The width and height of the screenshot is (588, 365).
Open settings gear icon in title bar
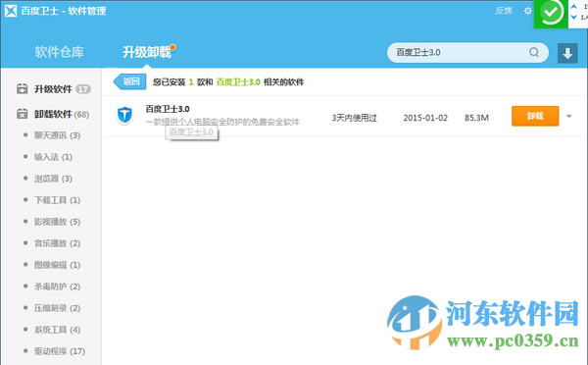tap(527, 11)
